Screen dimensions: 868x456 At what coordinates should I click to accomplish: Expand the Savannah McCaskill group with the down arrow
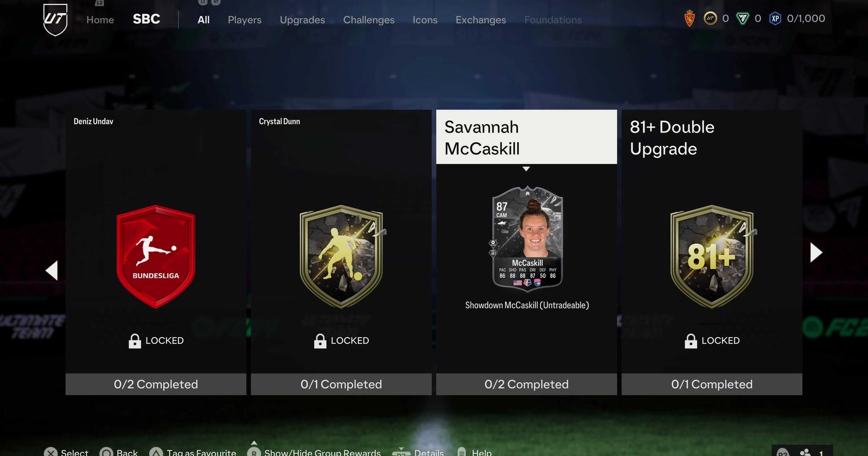point(526,169)
